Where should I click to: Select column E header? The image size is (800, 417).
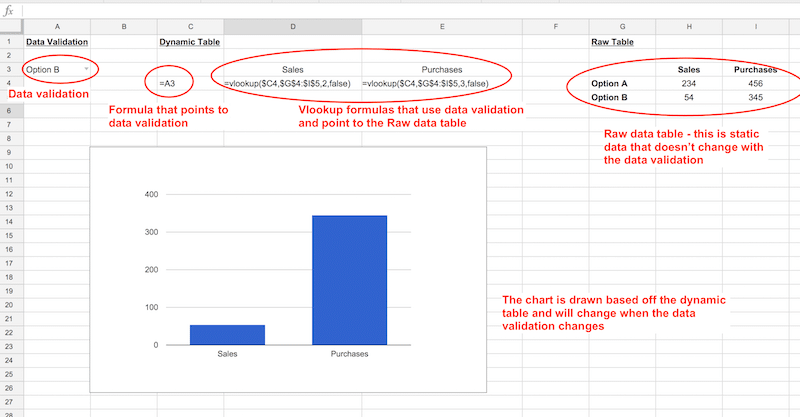tap(442, 27)
